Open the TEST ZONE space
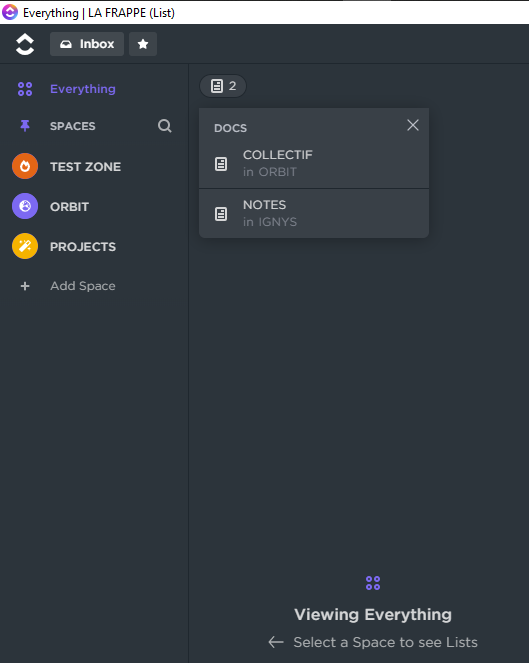 coord(85,167)
